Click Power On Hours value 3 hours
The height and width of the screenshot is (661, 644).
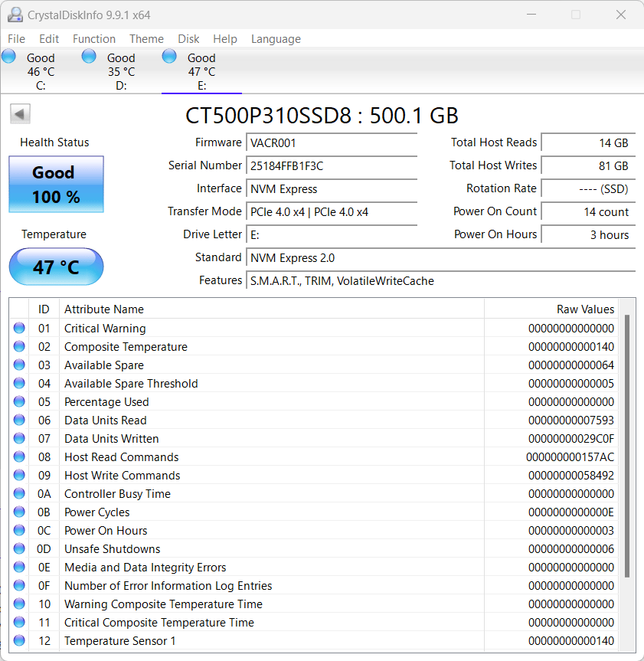pyautogui.click(x=588, y=235)
